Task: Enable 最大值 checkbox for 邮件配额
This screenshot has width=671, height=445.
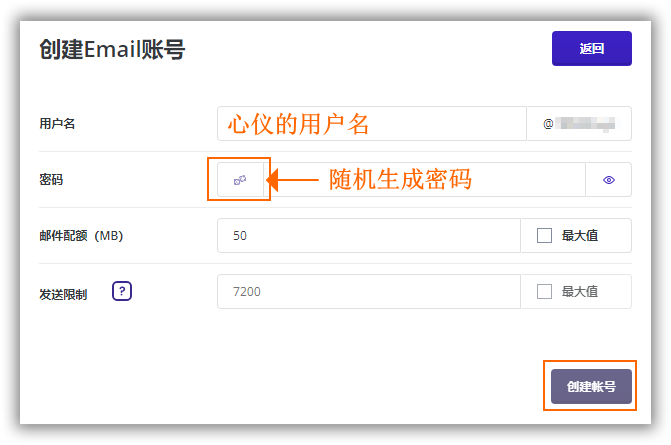Action: [x=545, y=236]
